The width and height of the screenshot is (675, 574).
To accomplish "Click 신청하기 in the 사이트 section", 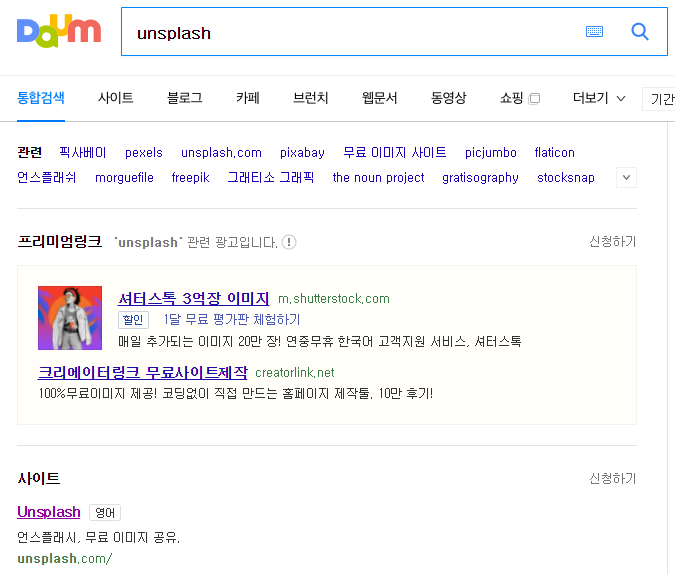I will point(613,478).
